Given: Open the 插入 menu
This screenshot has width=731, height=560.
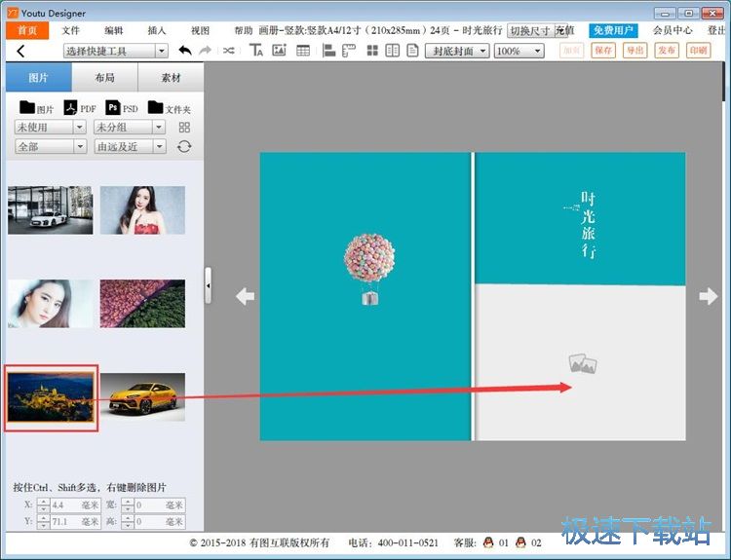Looking at the screenshot, I should 157,30.
